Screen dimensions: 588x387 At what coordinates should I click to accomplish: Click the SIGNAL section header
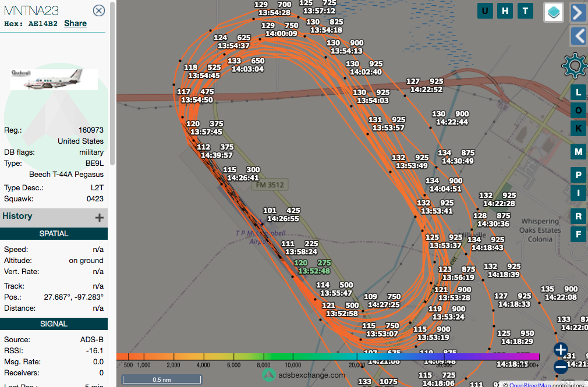coord(54,324)
